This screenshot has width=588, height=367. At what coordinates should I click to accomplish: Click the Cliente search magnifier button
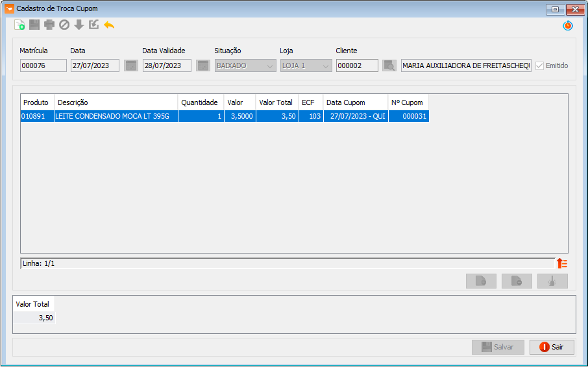[x=389, y=65]
